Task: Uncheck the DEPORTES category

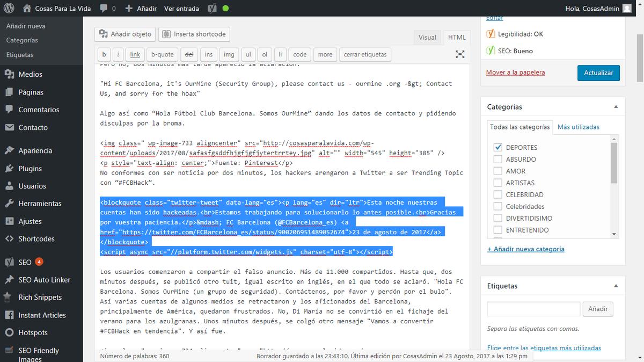Action: [x=497, y=147]
